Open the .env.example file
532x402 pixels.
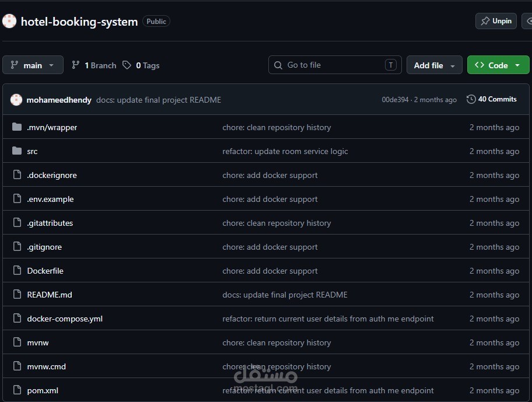tap(50, 199)
